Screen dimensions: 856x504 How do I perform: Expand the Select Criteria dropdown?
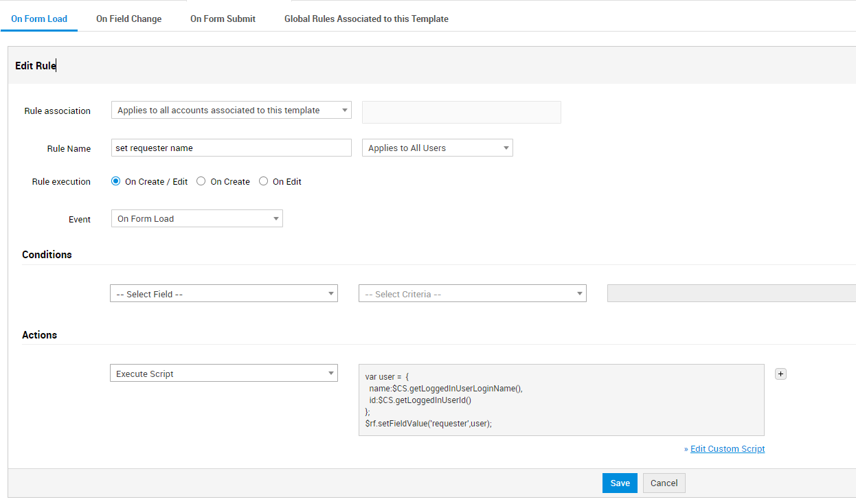[x=472, y=294]
